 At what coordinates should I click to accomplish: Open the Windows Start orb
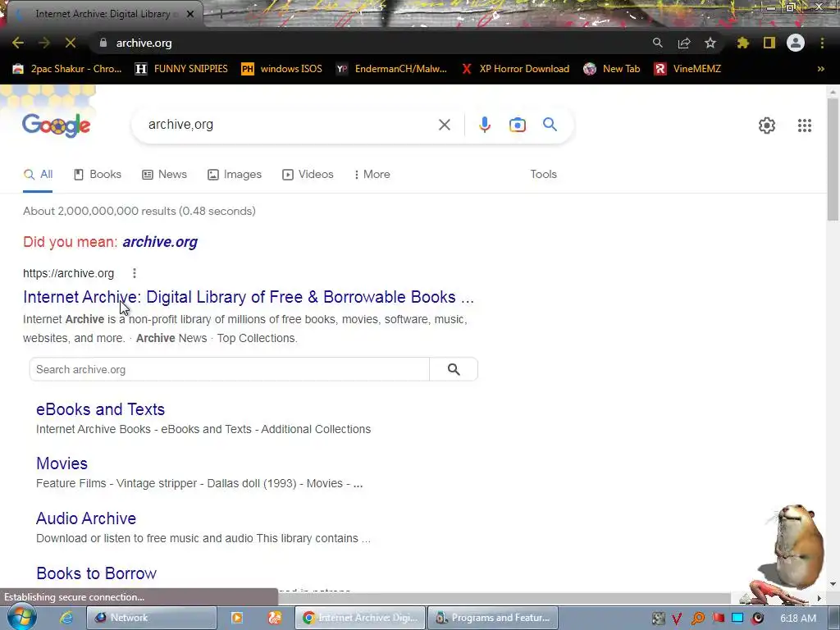[x=21, y=617]
